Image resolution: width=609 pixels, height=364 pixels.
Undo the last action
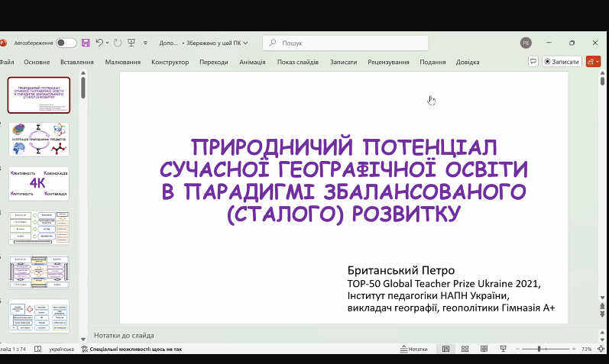99,43
